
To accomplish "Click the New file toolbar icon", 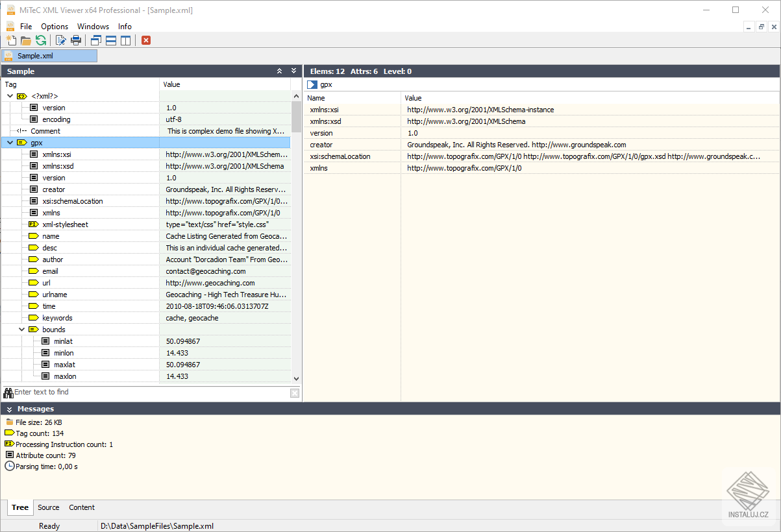I will pyautogui.click(x=11, y=40).
